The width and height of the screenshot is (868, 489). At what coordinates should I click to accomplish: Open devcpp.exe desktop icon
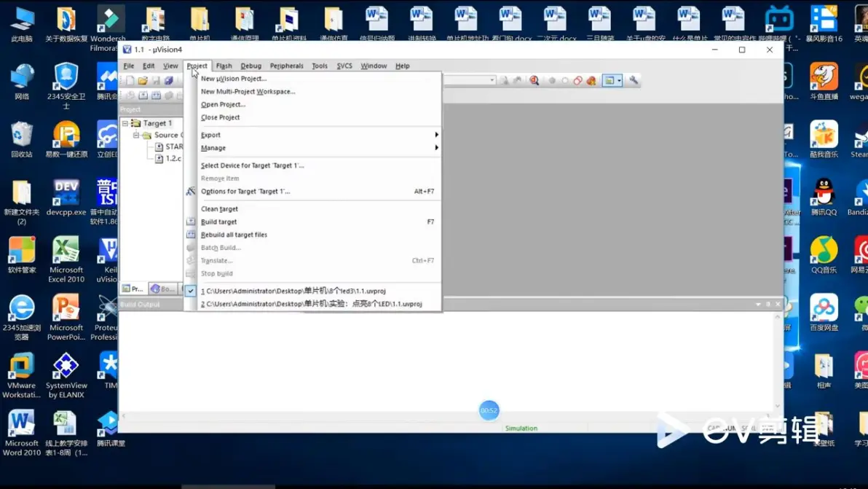coord(66,197)
